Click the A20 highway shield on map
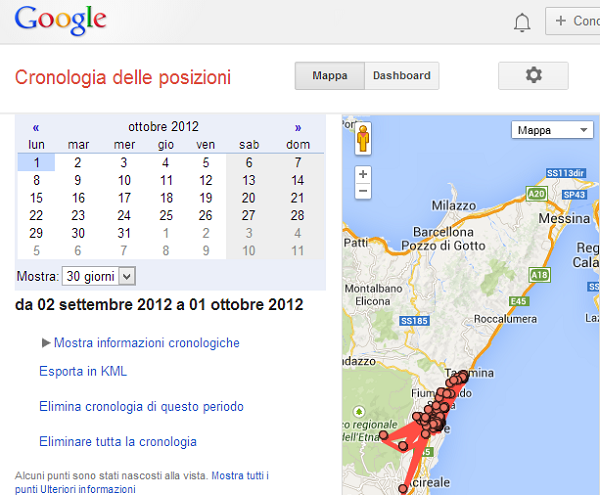Screen dimensions: 600x495 tap(536, 194)
